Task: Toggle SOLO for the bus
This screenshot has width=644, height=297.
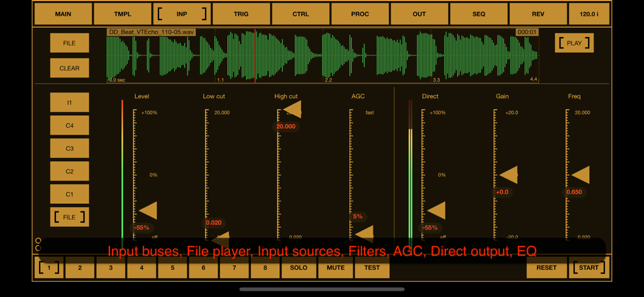Action: [299, 268]
